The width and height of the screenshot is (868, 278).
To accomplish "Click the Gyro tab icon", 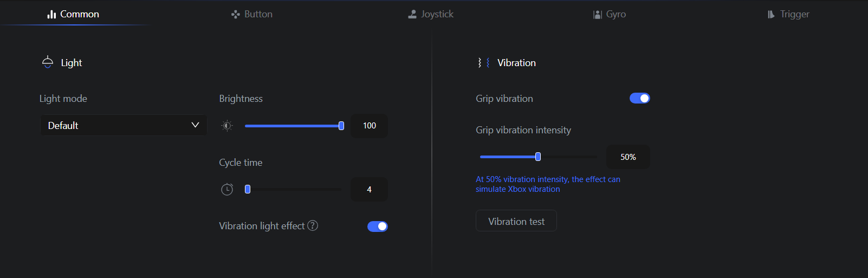I will point(598,15).
